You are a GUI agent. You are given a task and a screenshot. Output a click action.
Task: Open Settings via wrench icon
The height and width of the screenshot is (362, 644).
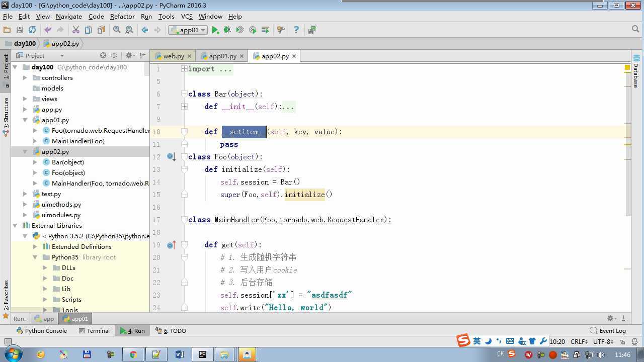[281, 30]
